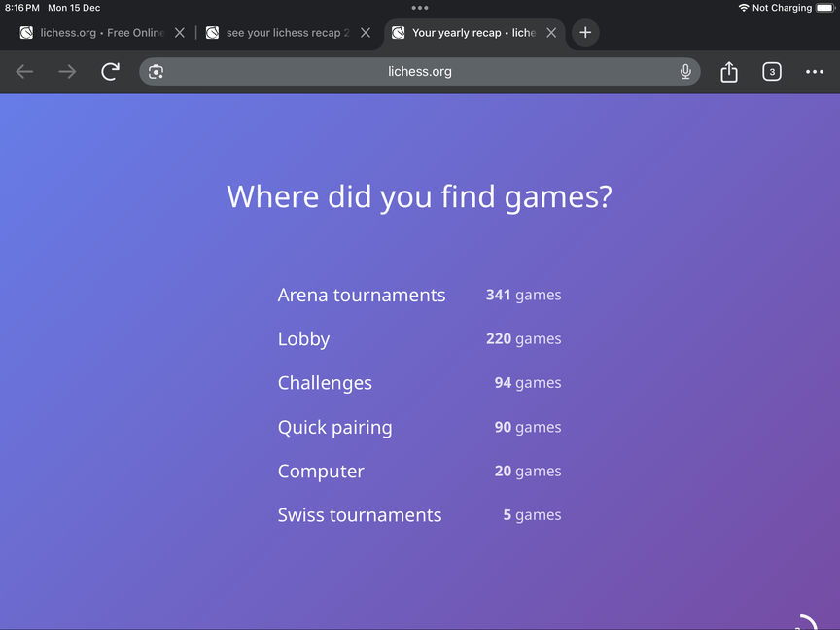Screen dimensions: 840x630
Task: Tap the site info icon in address bar
Action: pyautogui.click(x=157, y=72)
